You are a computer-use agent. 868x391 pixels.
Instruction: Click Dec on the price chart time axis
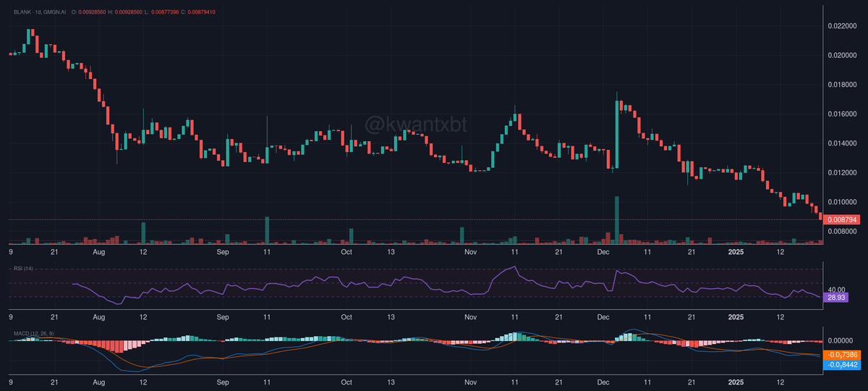(x=604, y=252)
